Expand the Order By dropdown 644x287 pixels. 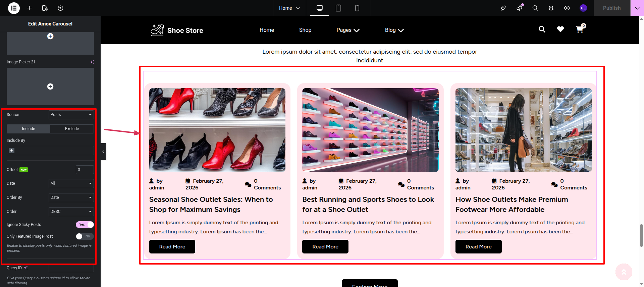[x=71, y=197]
